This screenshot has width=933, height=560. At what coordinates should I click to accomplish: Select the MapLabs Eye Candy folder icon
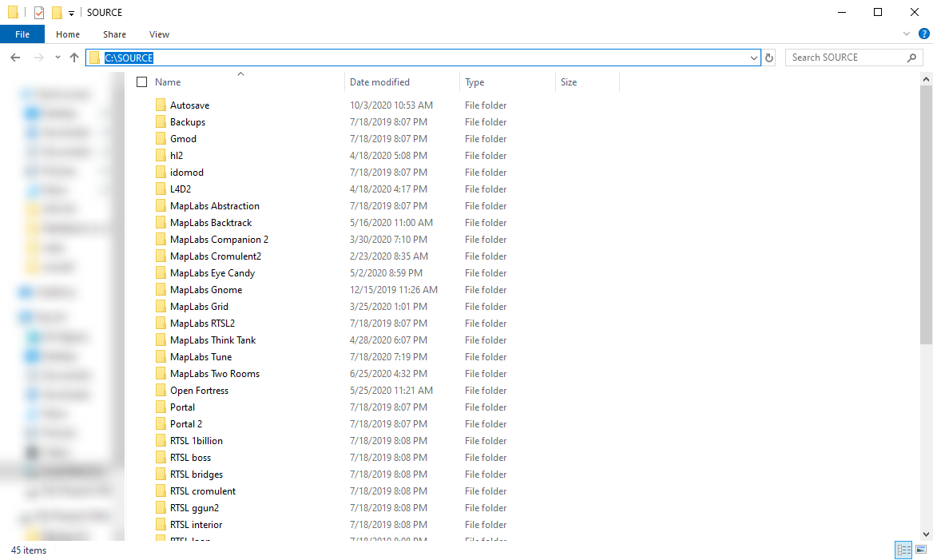[x=161, y=272]
